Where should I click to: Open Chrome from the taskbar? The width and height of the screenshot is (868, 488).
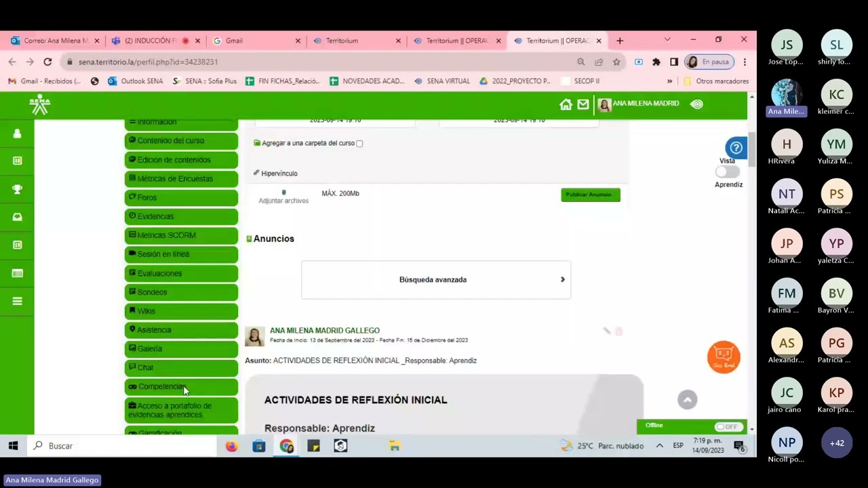[x=286, y=446]
